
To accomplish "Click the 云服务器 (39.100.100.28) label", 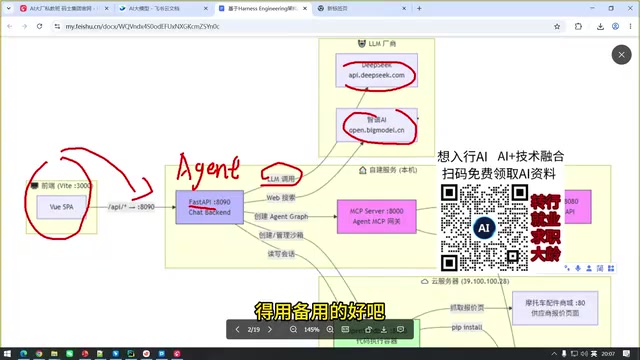I will 465,281.
